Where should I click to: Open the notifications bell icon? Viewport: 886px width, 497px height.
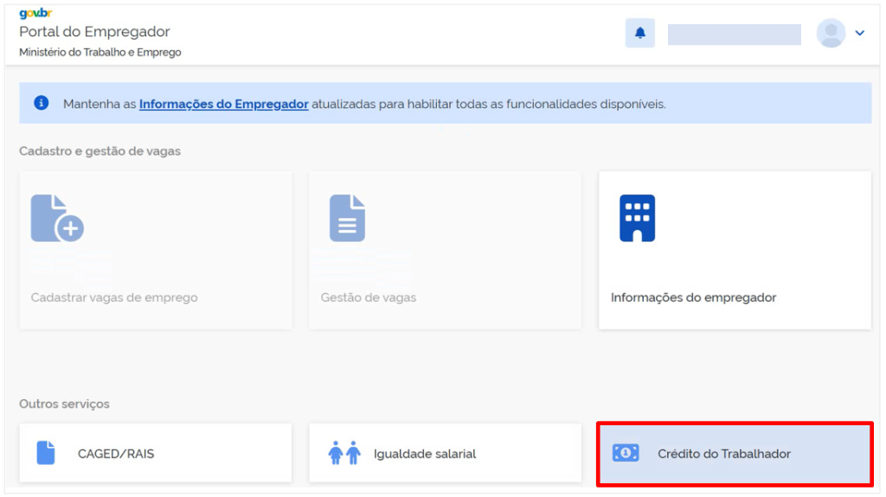640,33
